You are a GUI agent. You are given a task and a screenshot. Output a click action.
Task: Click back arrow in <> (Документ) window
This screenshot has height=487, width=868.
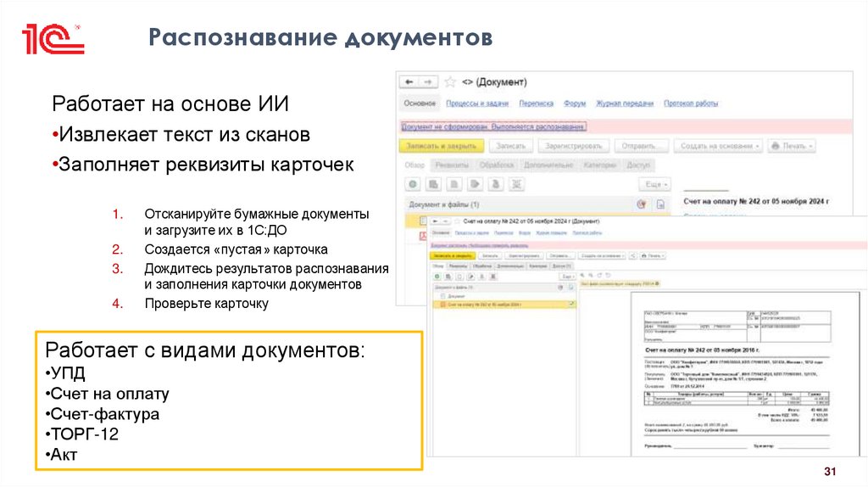pyautogui.click(x=409, y=82)
